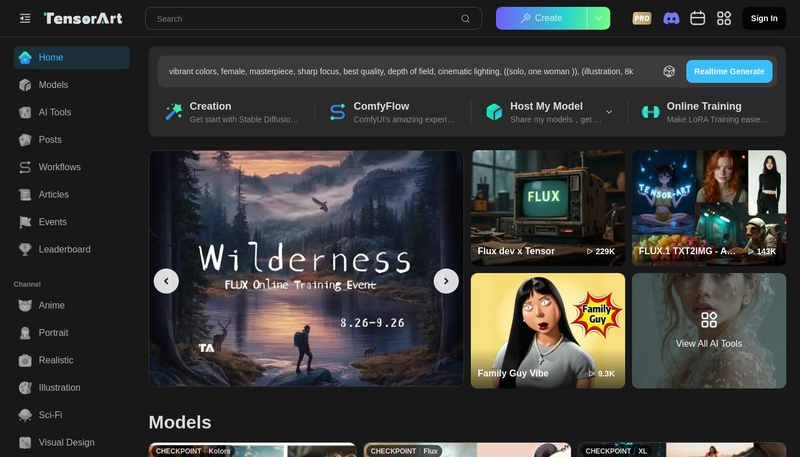Open the Family Guy Vibe tool thumbnail
Image resolution: width=800 pixels, height=457 pixels.
pos(547,331)
